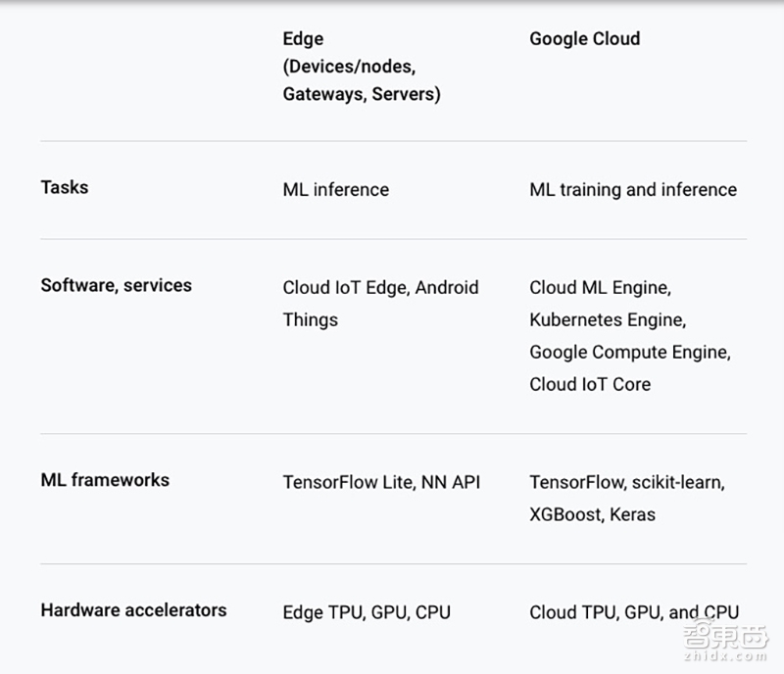The image size is (784, 674).
Task: Click the ML training and inference cell
Action: [633, 189]
